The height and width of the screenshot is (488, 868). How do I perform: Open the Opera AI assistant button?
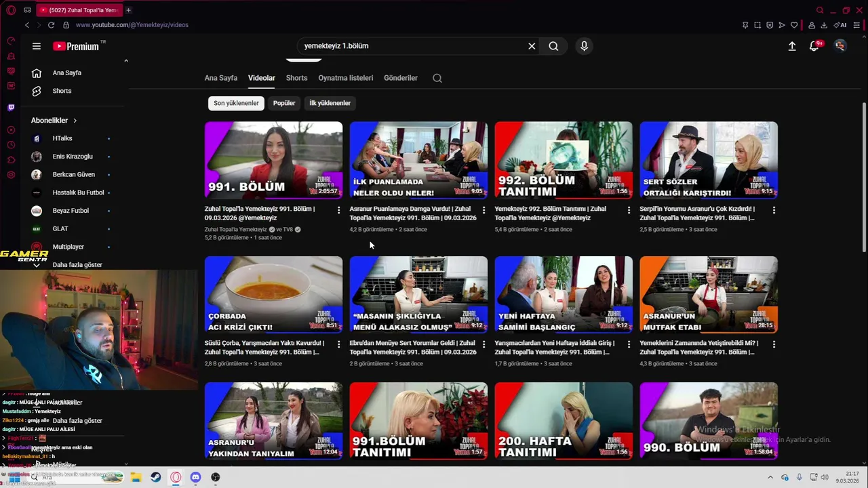842,25
